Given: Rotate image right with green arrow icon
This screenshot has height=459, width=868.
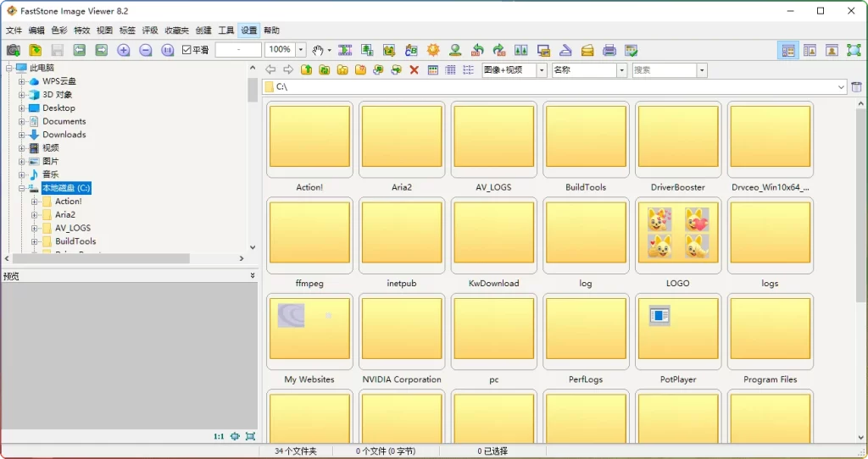Looking at the screenshot, I should click(x=499, y=50).
